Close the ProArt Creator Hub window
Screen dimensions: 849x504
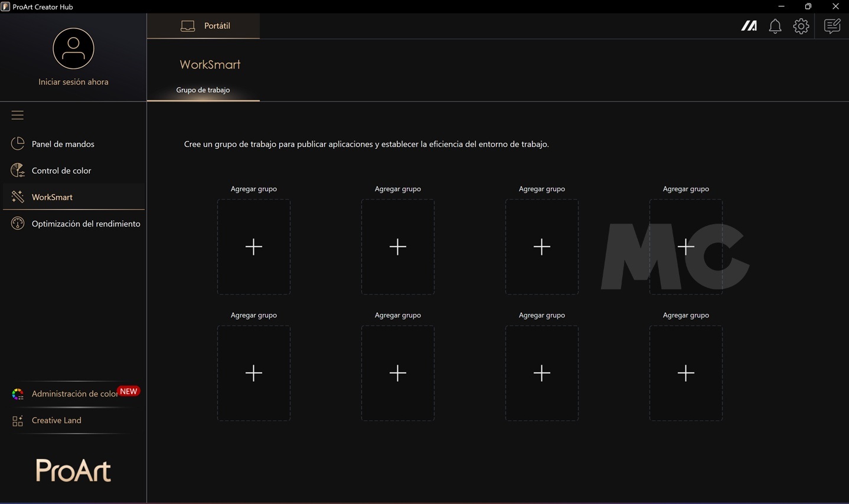point(835,6)
